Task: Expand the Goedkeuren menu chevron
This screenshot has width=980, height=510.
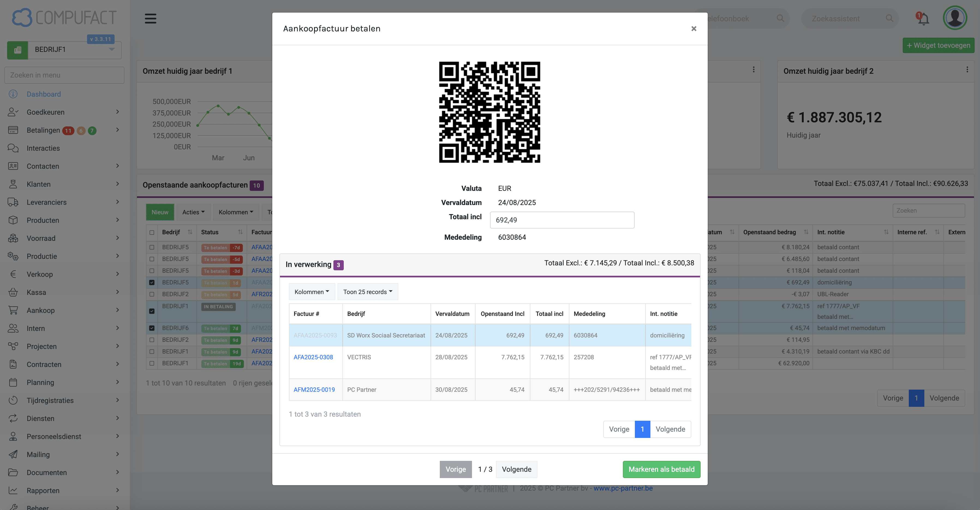Action: coord(118,111)
